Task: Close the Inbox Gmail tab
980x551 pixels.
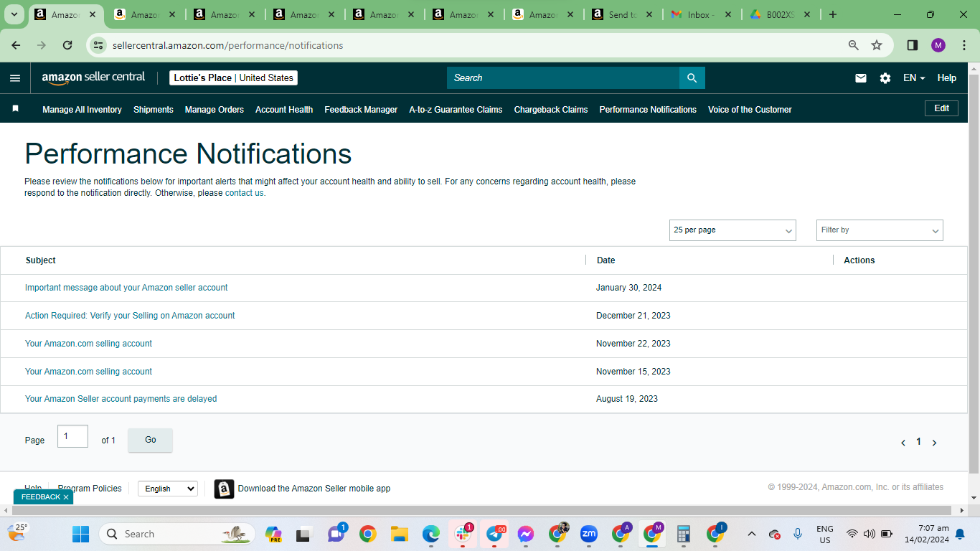Action: (x=727, y=14)
